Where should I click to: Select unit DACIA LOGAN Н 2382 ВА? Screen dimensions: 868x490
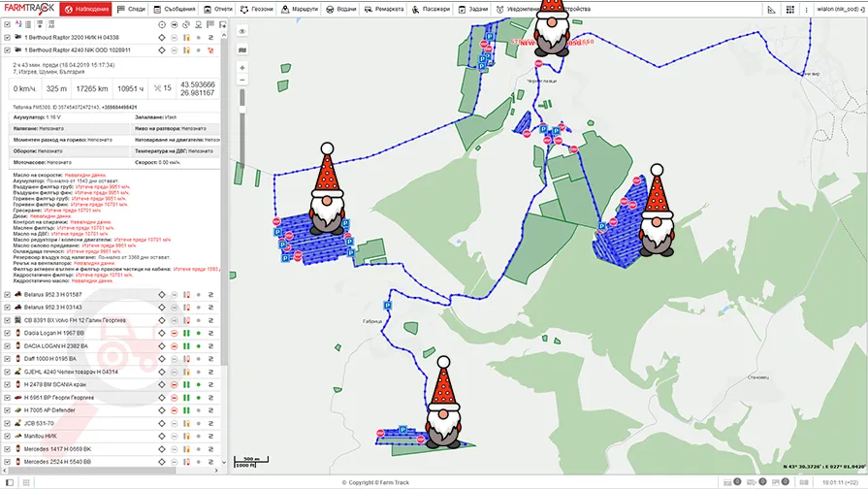pyautogui.click(x=56, y=346)
